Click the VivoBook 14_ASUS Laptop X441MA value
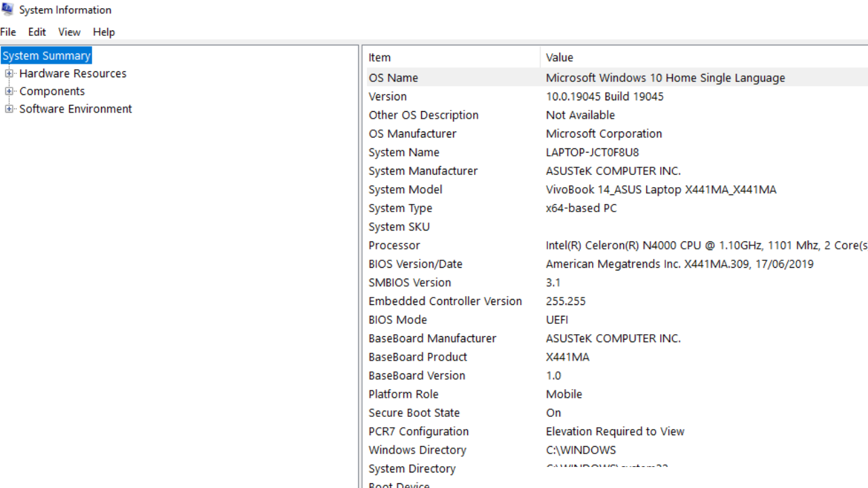Image resolution: width=868 pixels, height=488 pixels. point(661,190)
